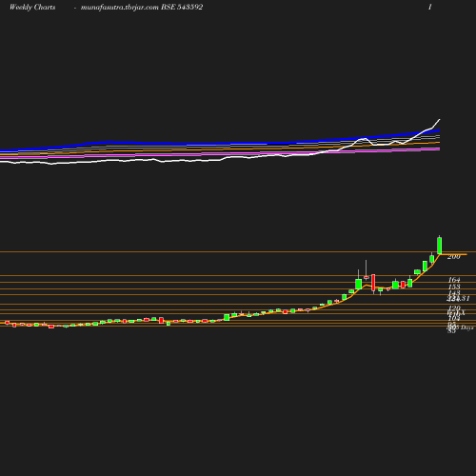Click the white indicator line's rising tip
476x476 pixels.
click(x=439, y=120)
